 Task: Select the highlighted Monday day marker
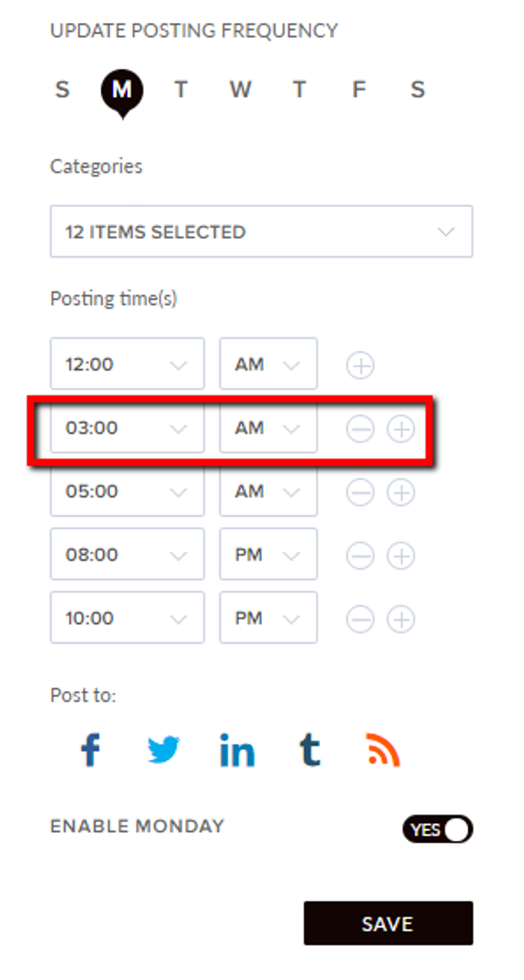point(122,92)
